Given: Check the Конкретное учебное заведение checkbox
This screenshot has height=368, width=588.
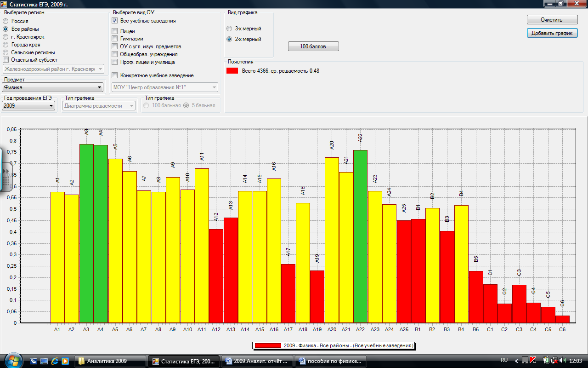Looking at the screenshot, I should point(115,75).
